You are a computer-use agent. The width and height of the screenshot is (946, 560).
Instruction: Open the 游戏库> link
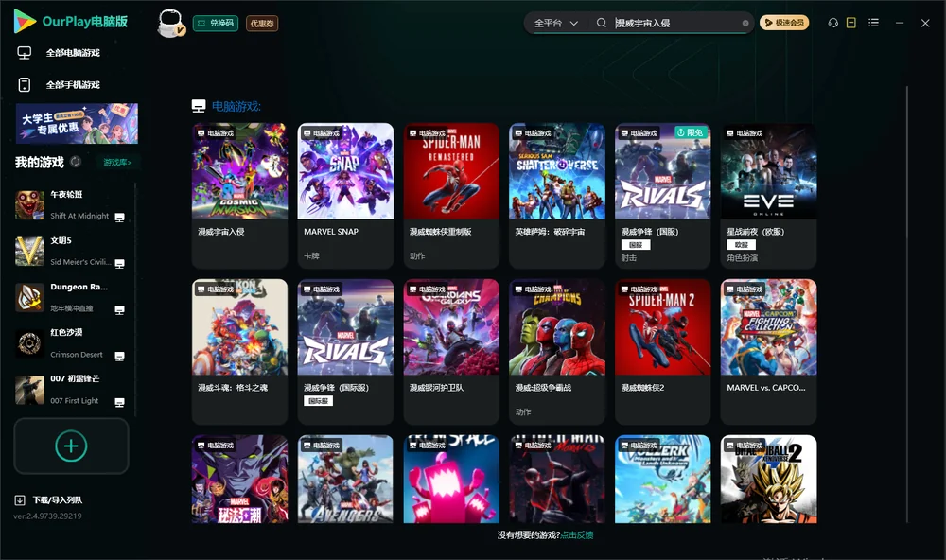[x=117, y=163]
